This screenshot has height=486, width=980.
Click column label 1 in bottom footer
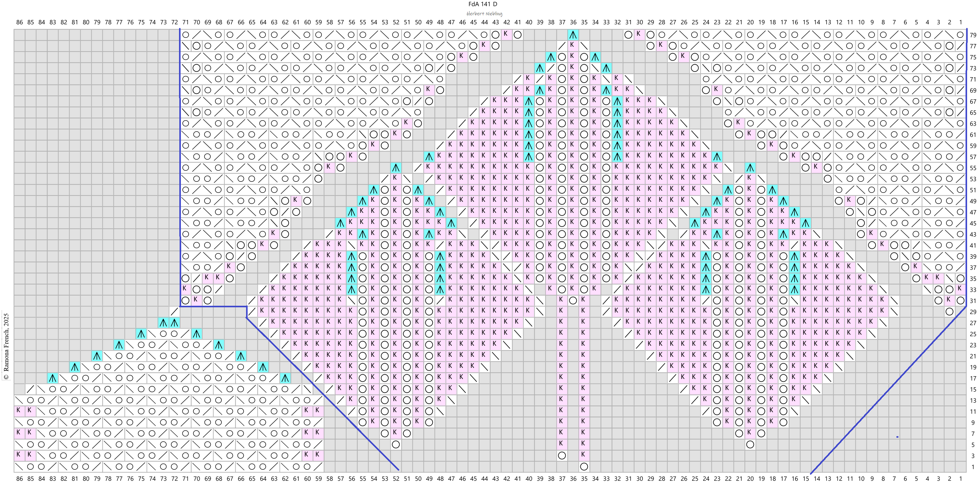961,479
